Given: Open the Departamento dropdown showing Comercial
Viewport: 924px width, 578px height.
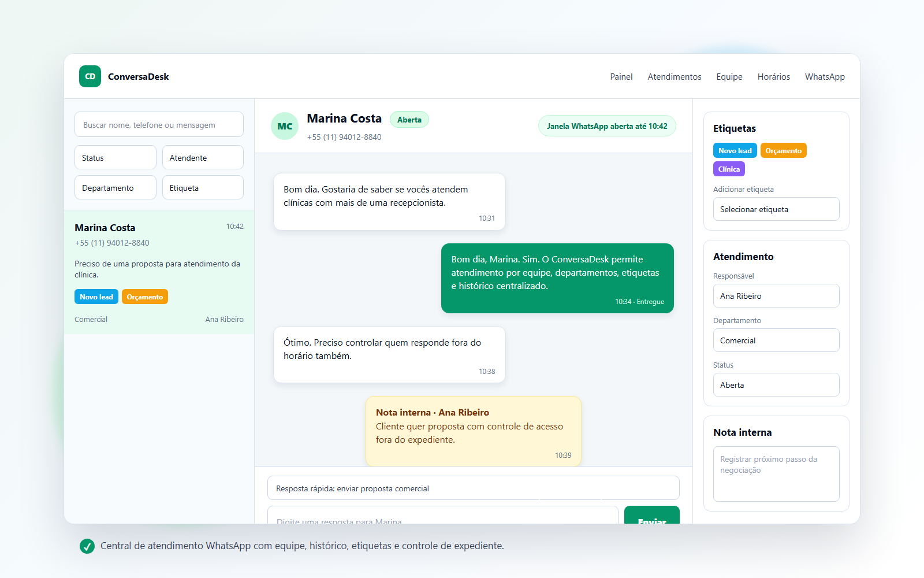Looking at the screenshot, I should click(776, 340).
